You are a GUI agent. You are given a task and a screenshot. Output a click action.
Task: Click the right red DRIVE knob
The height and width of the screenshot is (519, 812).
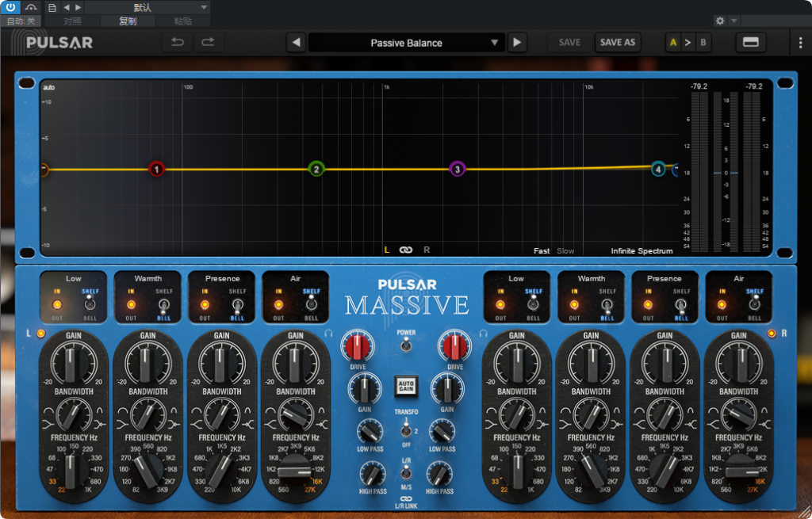[454, 346]
